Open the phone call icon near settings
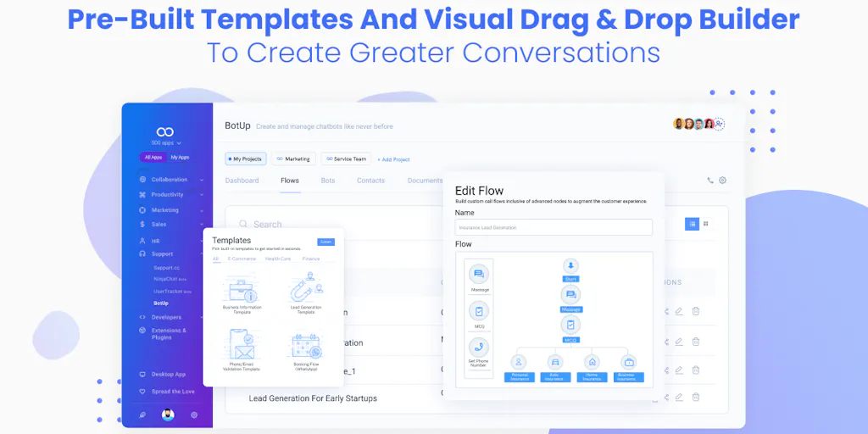This screenshot has width=868, height=434. coord(710,181)
